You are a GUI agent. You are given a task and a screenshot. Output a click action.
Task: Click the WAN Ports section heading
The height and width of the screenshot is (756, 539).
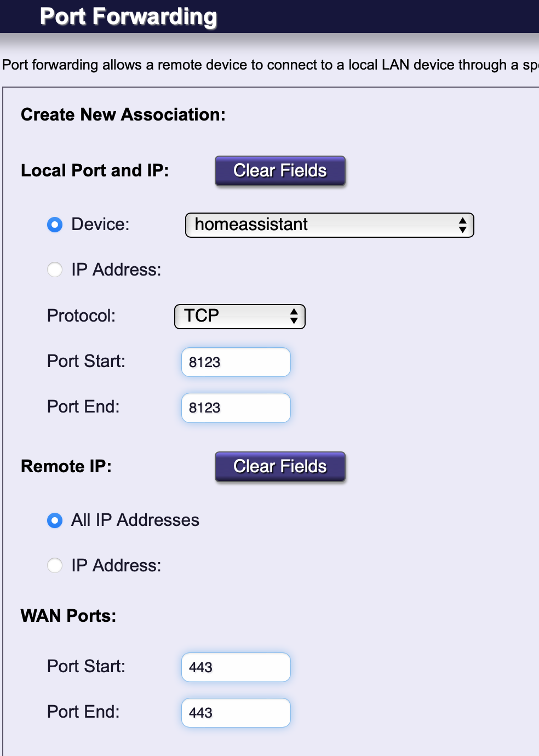[x=68, y=616]
